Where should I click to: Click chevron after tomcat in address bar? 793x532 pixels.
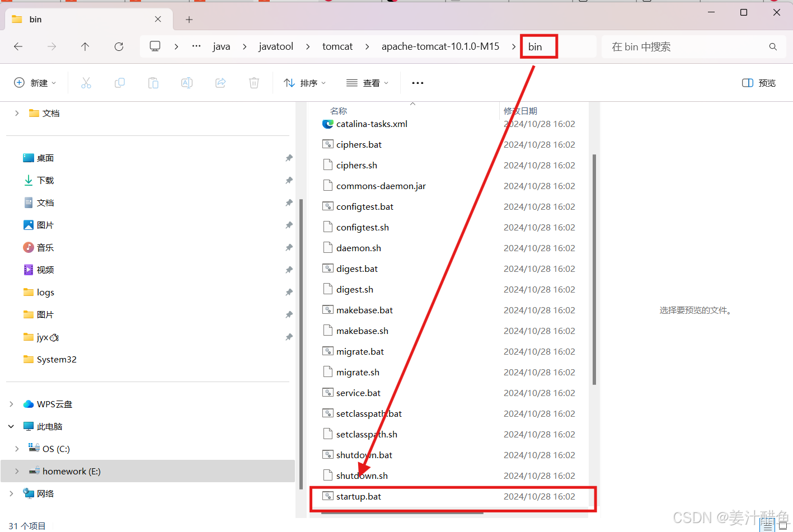point(367,46)
